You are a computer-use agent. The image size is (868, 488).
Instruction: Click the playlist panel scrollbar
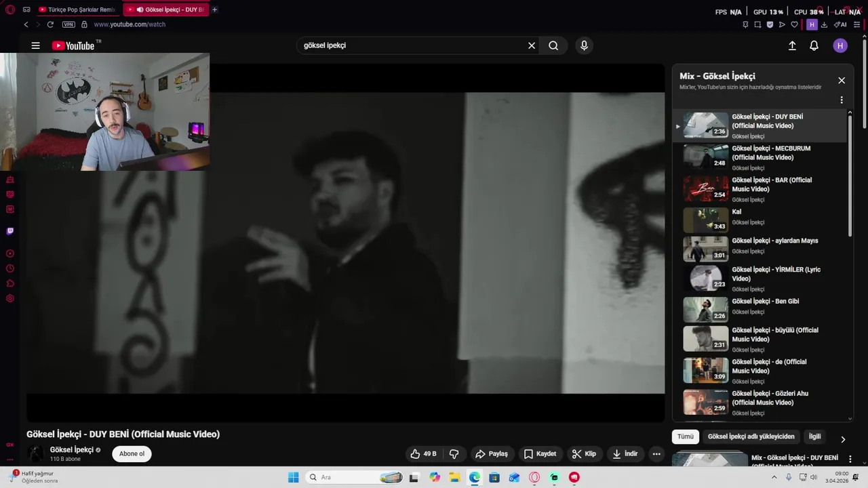(850, 176)
